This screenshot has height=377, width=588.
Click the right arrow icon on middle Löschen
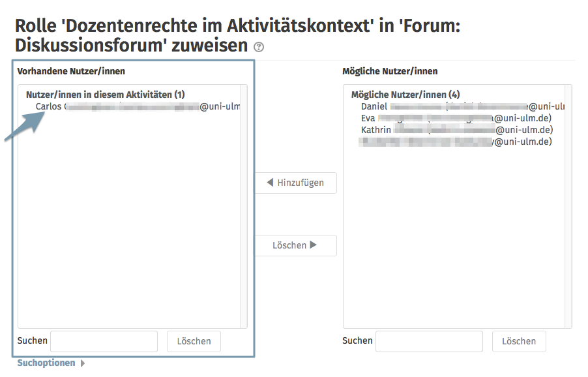(314, 245)
